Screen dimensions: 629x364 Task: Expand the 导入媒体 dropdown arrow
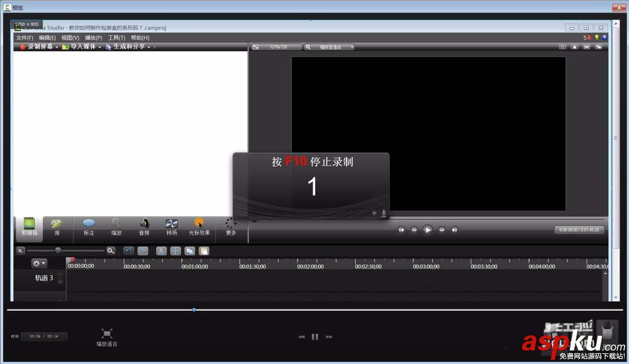click(99, 47)
